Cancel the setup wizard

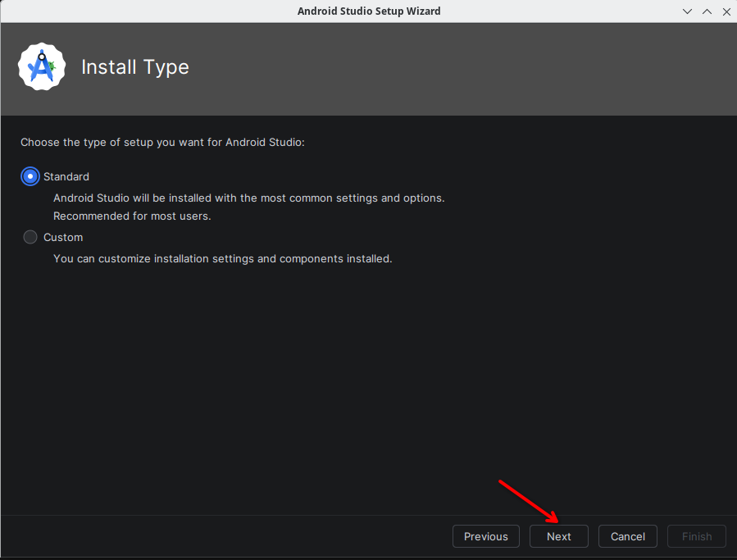627,536
